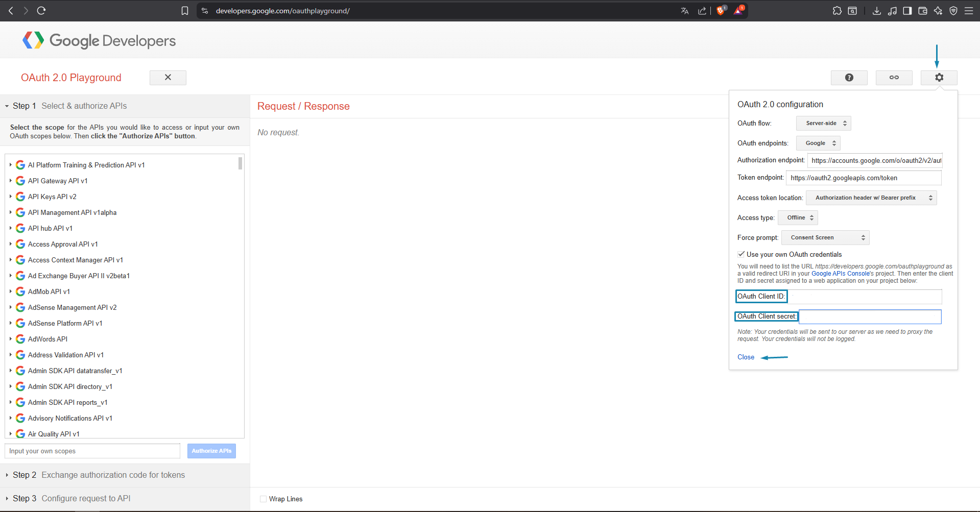The image size is (980, 512).
Task: Click the link chain icon button
Action: (894, 78)
